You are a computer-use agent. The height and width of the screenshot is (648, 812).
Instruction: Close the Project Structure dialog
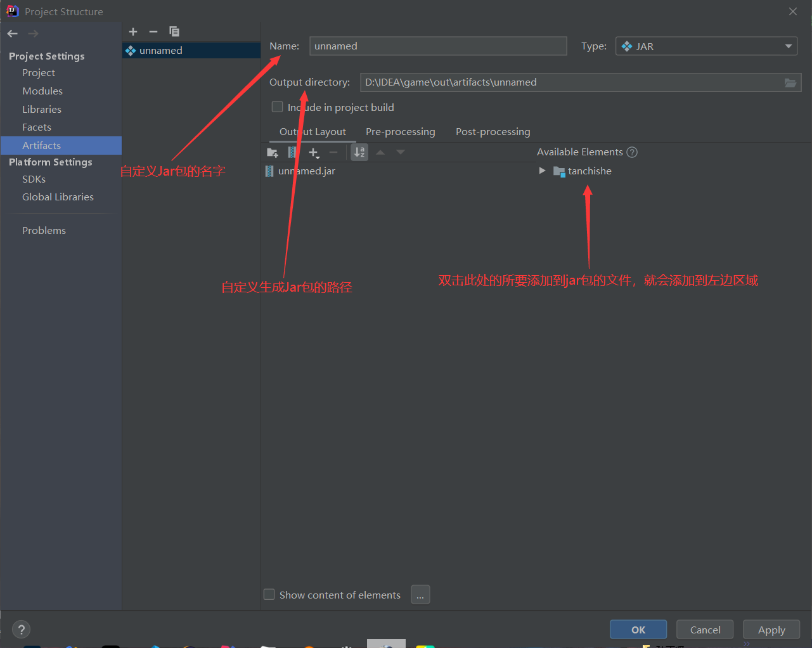pos(793,11)
